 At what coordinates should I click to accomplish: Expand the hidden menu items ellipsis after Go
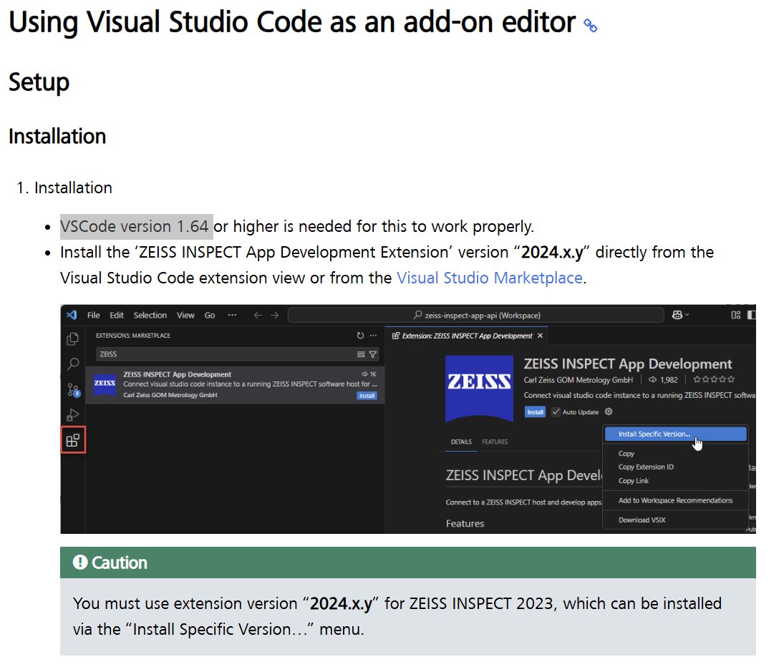tap(231, 315)
